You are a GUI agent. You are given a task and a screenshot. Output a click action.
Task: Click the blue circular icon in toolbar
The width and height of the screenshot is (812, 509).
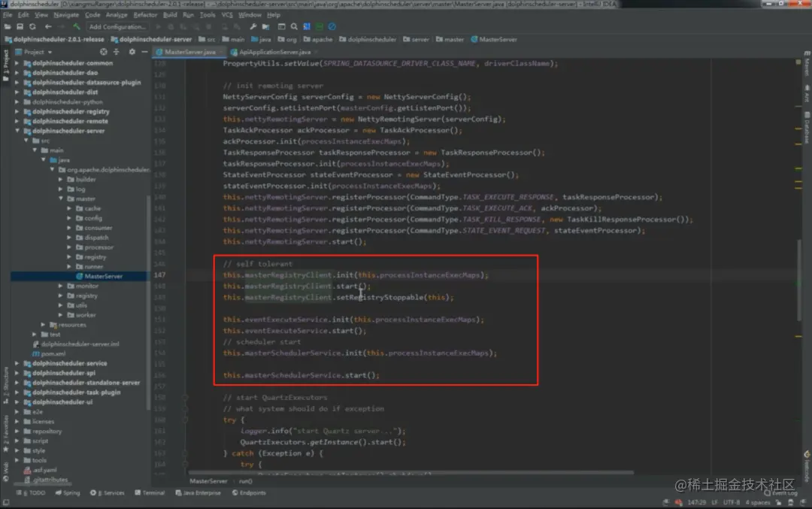coord(332,26)
